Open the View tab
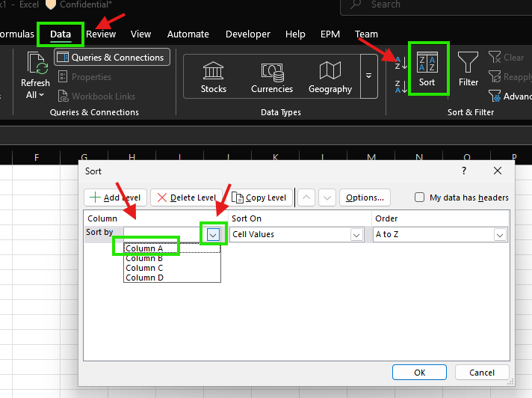The image size is (532, 398). (140, 34)
